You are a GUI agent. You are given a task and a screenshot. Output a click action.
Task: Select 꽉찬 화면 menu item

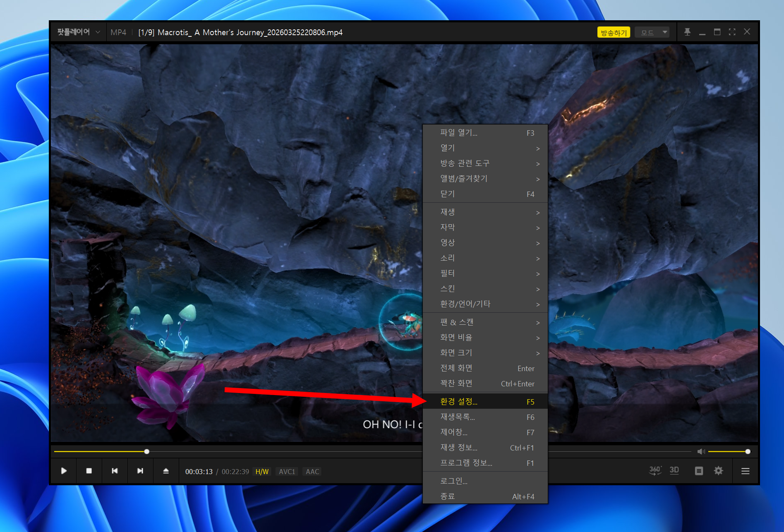pyautogui.click(x=485, y=383)
